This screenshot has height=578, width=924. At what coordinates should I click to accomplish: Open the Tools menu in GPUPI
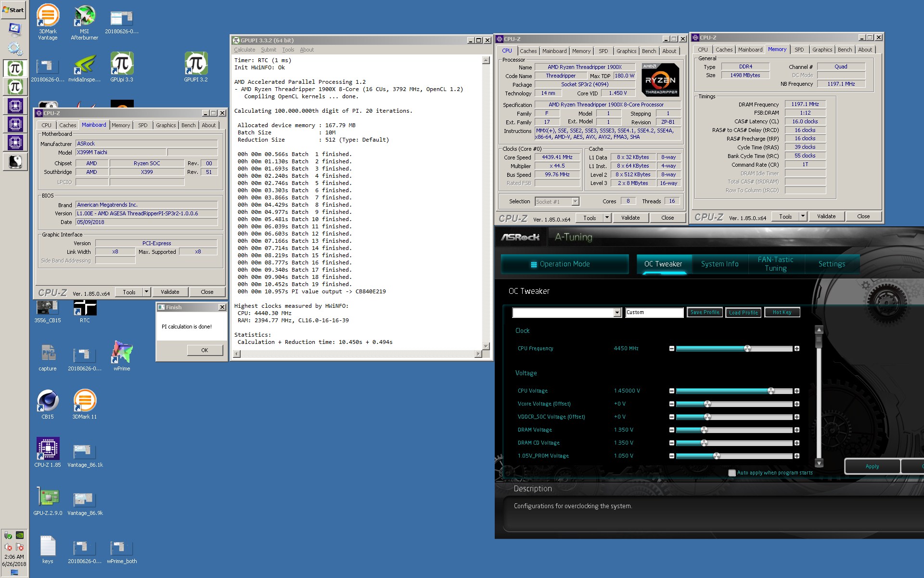(288, 50)
